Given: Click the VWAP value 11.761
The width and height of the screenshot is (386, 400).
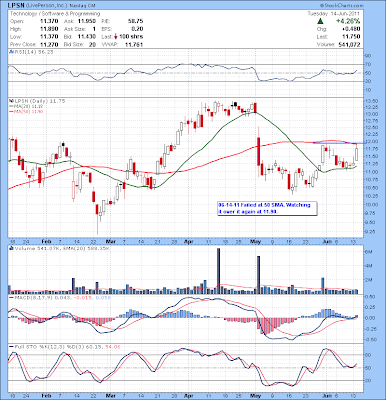Looking at the screenshot, I should tap(134, 44).
